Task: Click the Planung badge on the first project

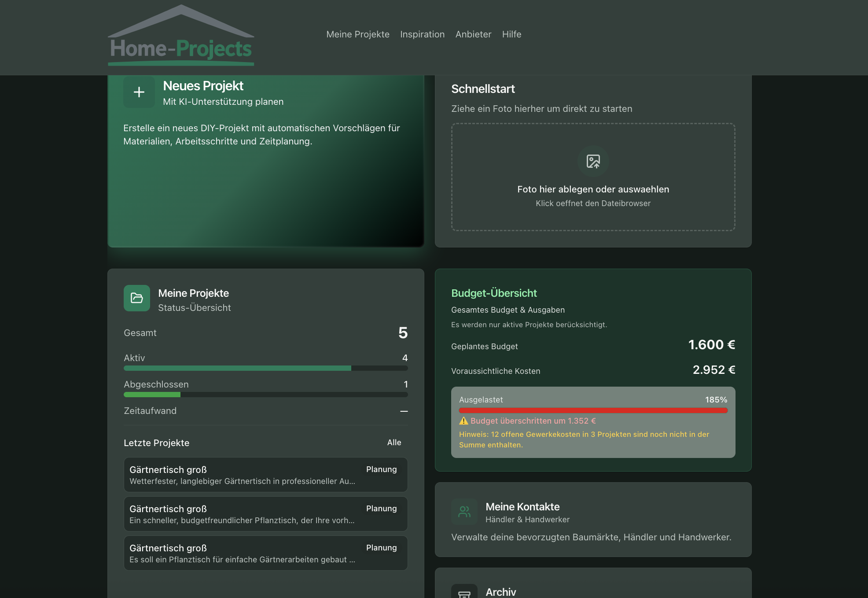Action: pyautogui.click(x=381, y=469)
